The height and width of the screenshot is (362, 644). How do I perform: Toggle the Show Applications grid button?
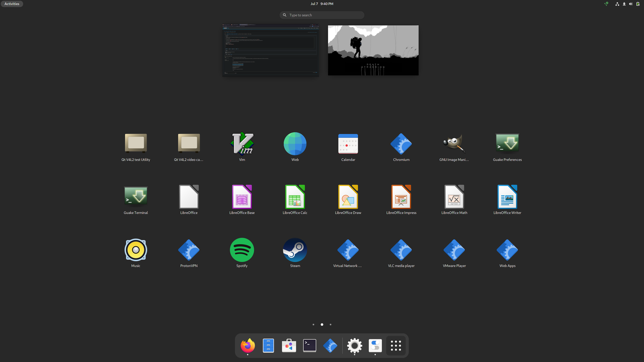[396, 345]
